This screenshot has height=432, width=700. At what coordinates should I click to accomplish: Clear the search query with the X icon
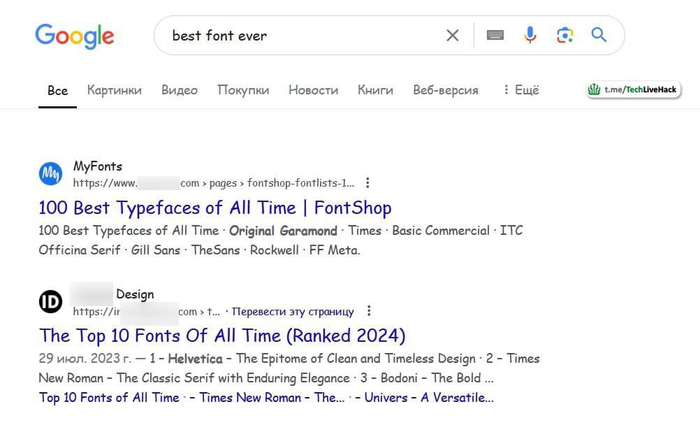(452, 35)
